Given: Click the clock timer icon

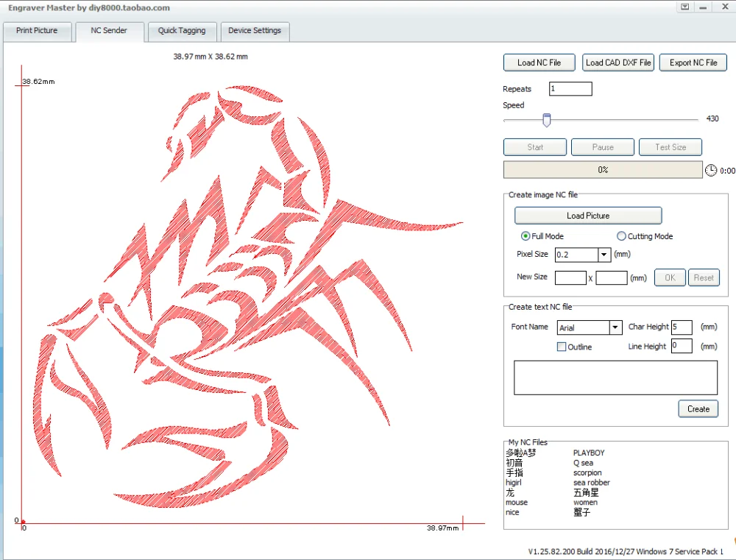Looking at the screenshot, I should tap(711, 170).
